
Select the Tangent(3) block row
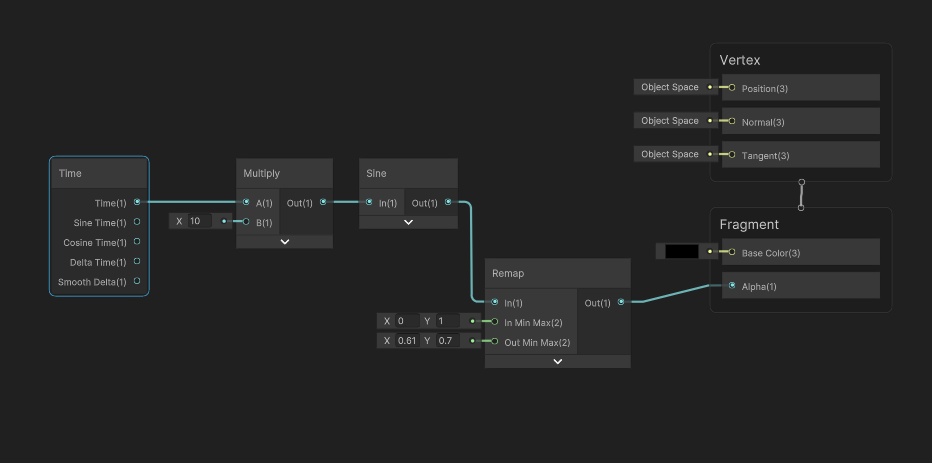point(801,154)
